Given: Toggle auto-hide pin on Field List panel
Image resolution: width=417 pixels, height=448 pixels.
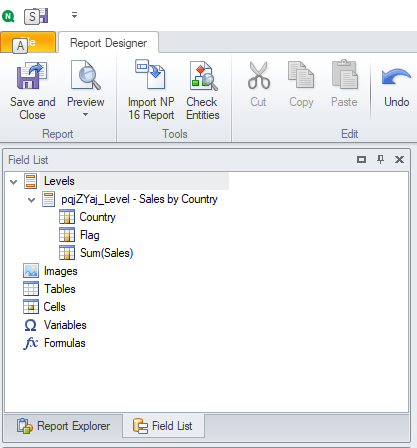Looking at the screenshot, I should coord(380,160).
